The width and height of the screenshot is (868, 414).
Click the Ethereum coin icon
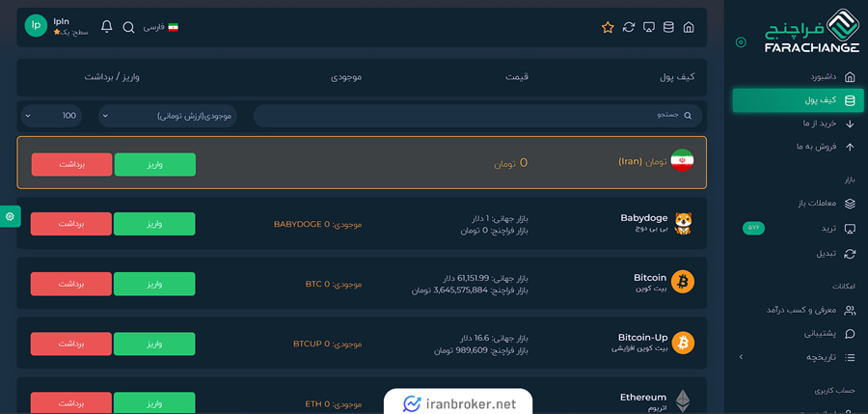(x=683, y=400)
